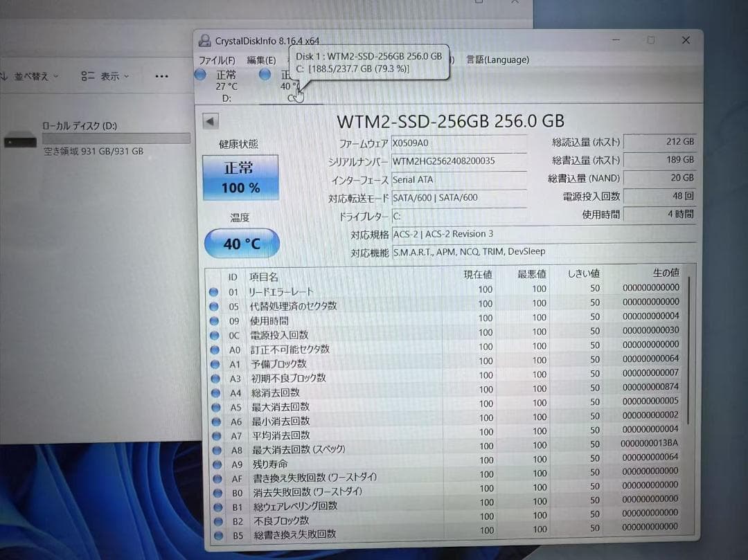Click the CrystalDiskInfo app icon in title bar
Screen dimensions: 748x560
click(204, 39)
